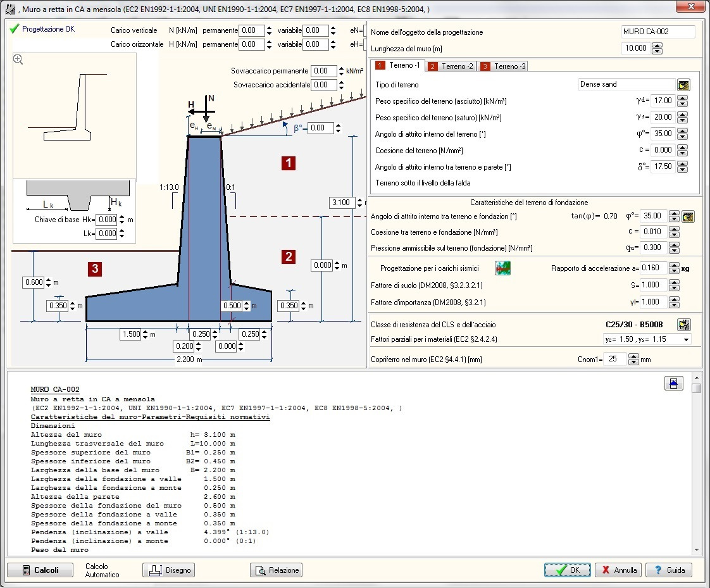Click the Terreno sotto il livello della falda label
This screenshot has width=710, height=588.
pos(423,183)
